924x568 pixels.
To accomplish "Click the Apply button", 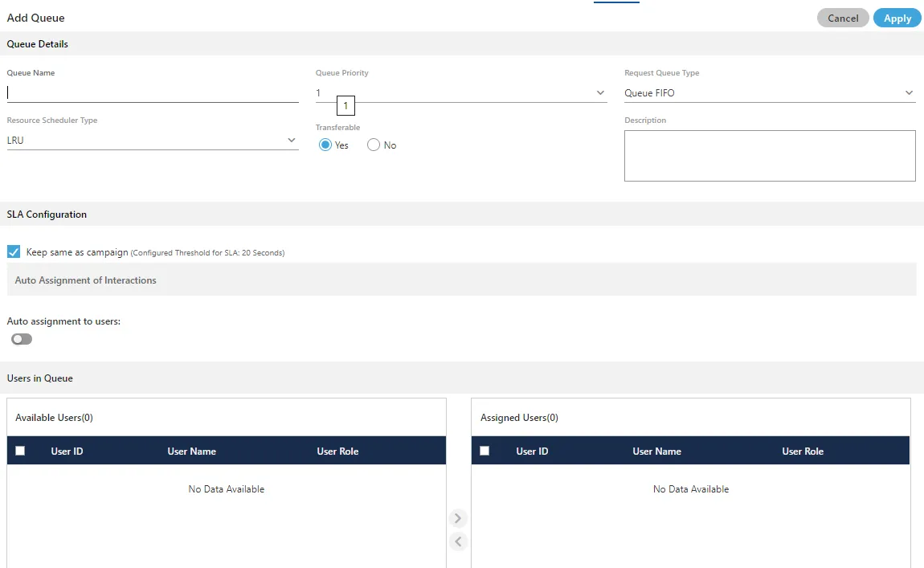I will tap(897, 18).
